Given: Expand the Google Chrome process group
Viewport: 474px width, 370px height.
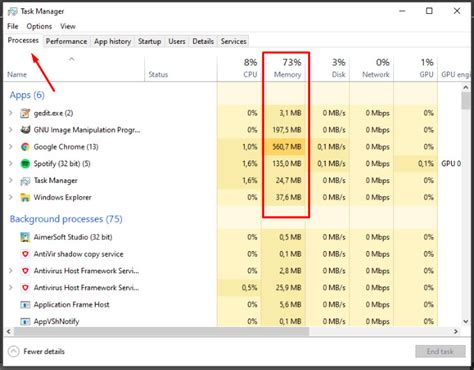Looking at the screenshot, I should 11,147.
